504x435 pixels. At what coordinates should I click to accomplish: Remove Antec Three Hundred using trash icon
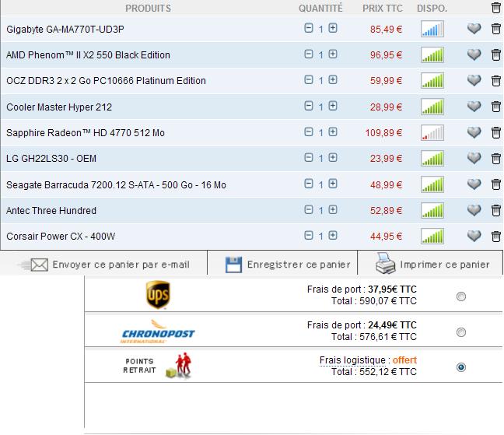(496, 210)
